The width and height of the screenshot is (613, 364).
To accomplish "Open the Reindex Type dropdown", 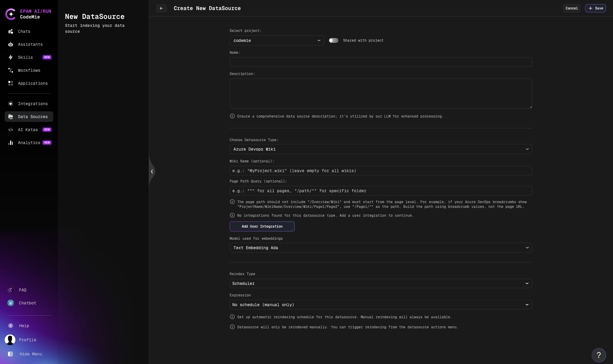I will (x=381, y=283).
